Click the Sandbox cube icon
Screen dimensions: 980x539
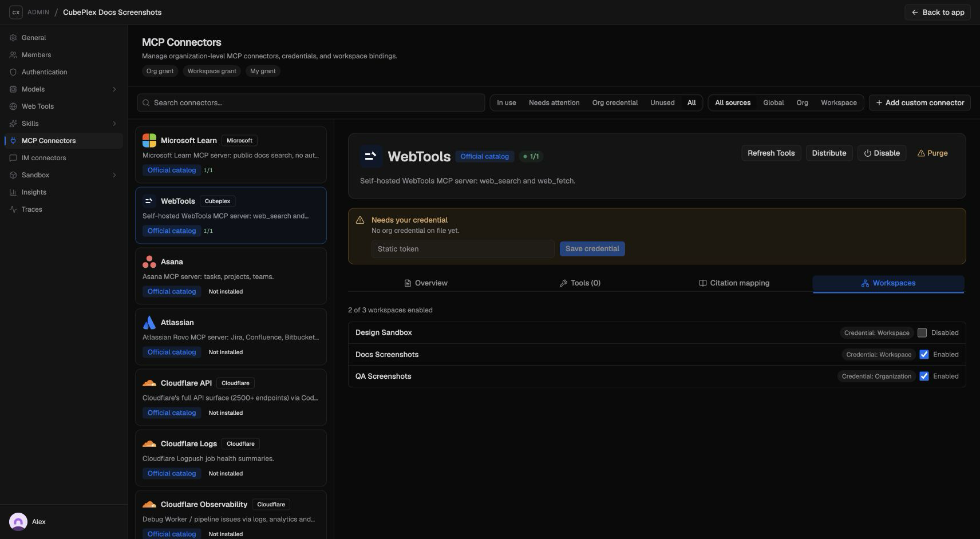pyautogui.click(x=13, y=175)
